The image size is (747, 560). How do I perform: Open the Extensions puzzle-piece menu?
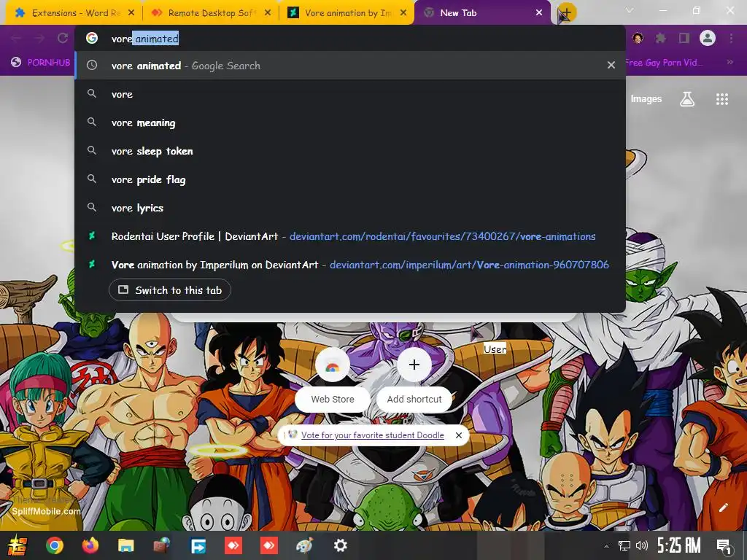[661, 38]
